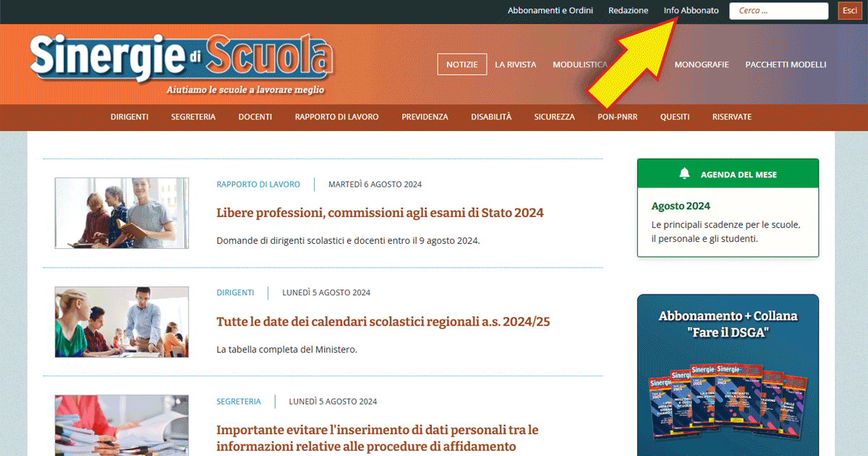Open thumbnail of Libere professioni article
The width and height of the screenshot is (868, 456).
click(122, 214)
